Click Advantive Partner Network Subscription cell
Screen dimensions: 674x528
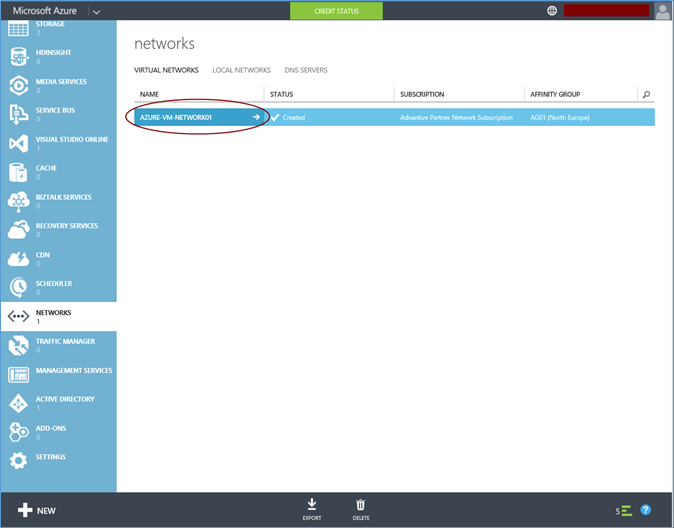[456, 117]
